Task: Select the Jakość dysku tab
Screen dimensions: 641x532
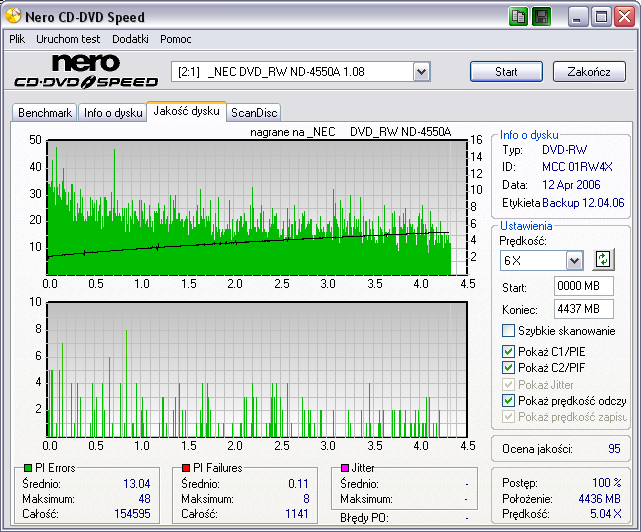Action: 186,111
